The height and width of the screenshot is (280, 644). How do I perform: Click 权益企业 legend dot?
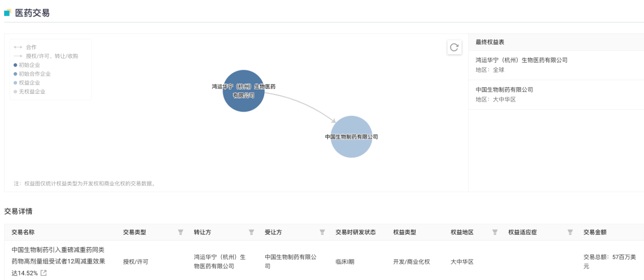[16, 82]
